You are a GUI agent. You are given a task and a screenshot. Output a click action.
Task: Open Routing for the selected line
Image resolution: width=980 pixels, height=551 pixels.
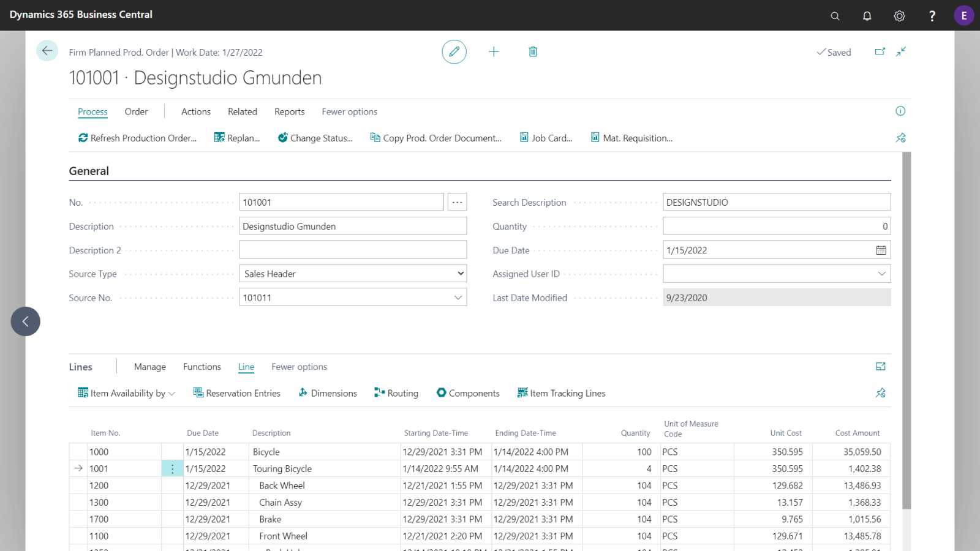tap(396, 392)
